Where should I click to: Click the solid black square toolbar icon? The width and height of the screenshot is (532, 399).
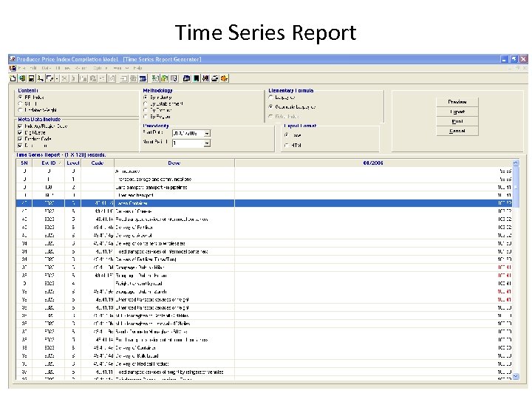(x=196, y=79)
